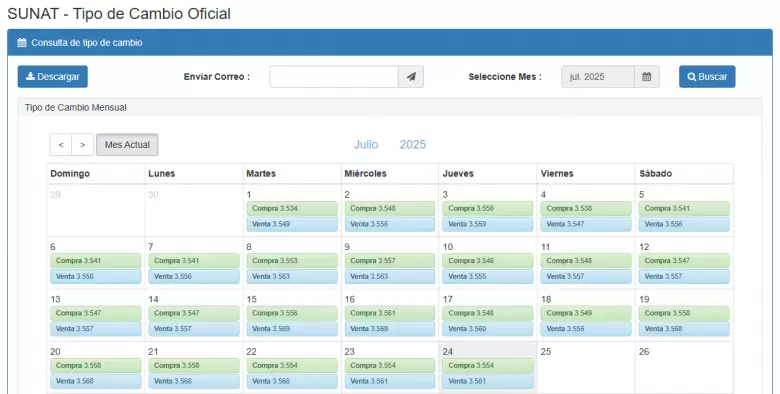Screen dimensions: 780x394
Task: Select Compra 3.558 on July 20
Action: click(96, 366)
